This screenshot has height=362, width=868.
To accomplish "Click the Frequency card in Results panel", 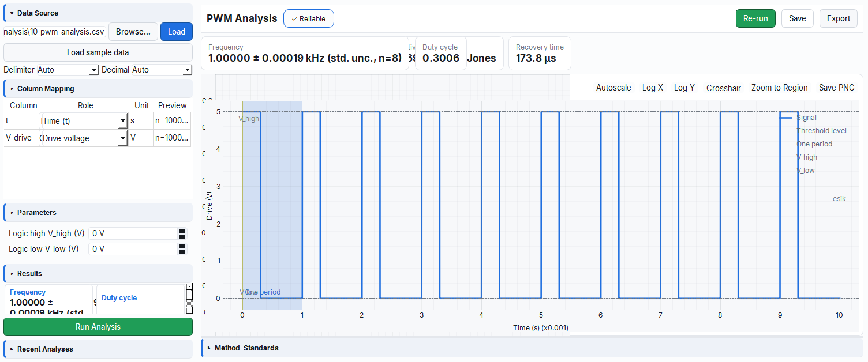I will (x=48, y=300).
